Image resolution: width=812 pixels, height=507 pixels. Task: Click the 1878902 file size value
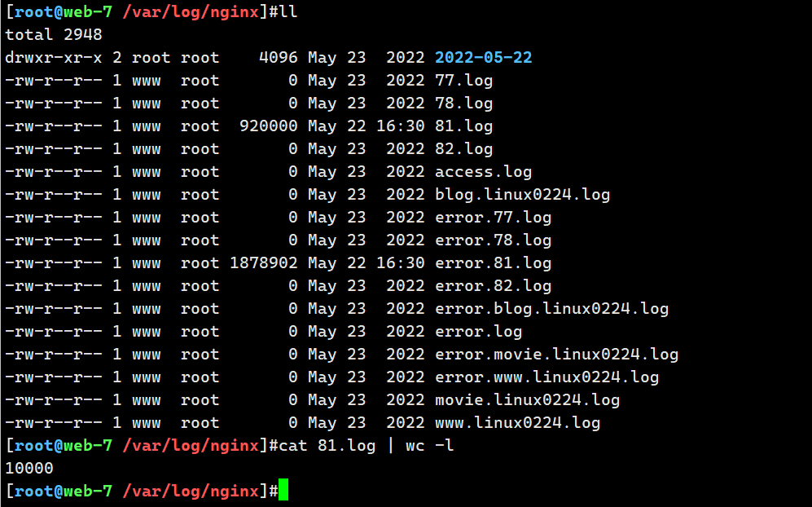pyautogui.click(x=264, y=263)
